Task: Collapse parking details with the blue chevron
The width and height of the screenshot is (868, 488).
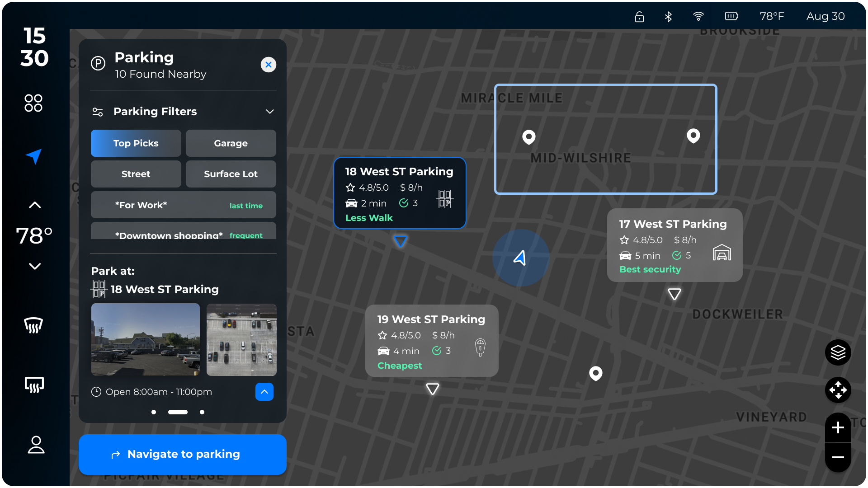Action: pos(264,392)
